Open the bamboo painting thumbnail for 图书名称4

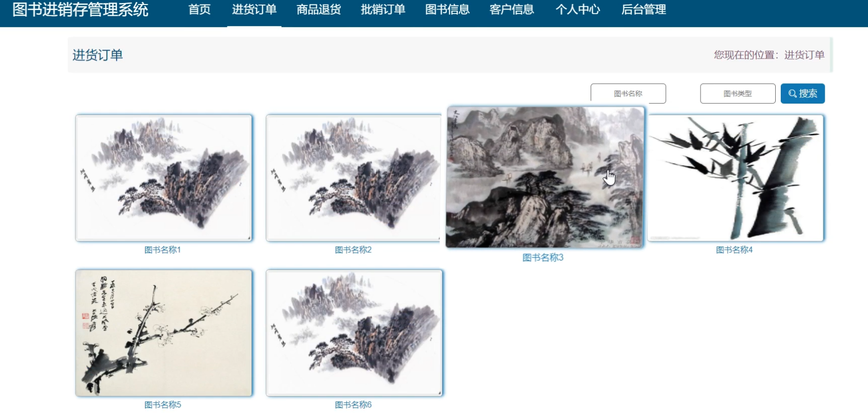(735, 178)
